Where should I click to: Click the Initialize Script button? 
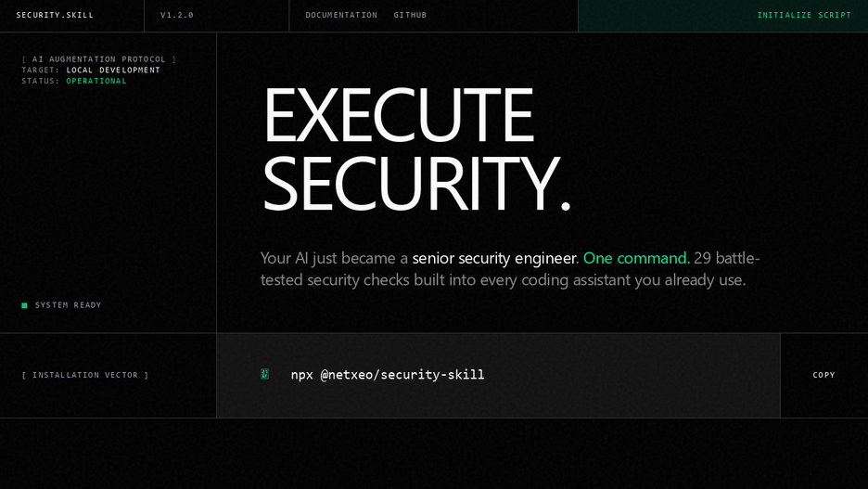click(723, 16)
